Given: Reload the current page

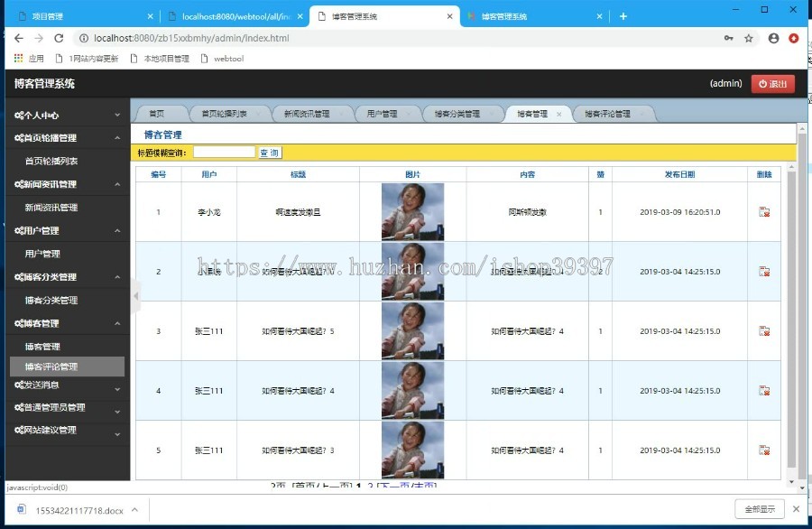Looking at the screenshot, I should pyautogui.click(x=59, y=38).
